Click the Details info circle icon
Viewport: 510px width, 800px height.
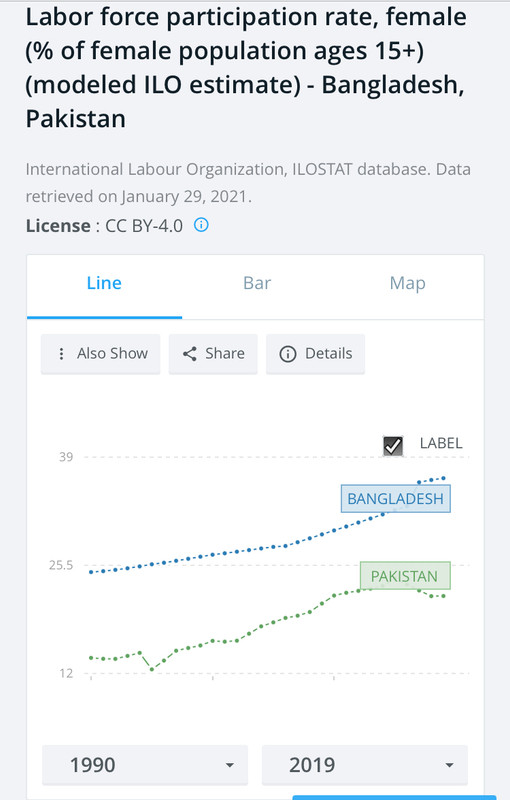coord(288,354)
